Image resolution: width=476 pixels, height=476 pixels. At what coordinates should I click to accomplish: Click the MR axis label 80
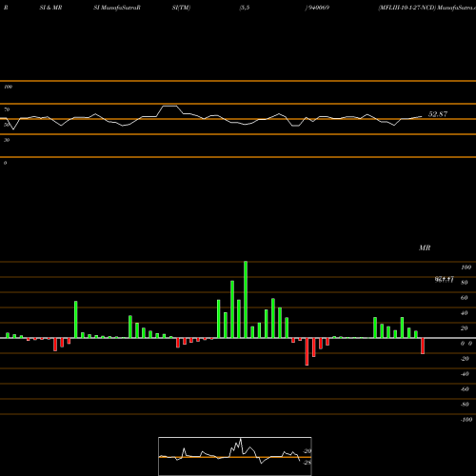point(465,283)
